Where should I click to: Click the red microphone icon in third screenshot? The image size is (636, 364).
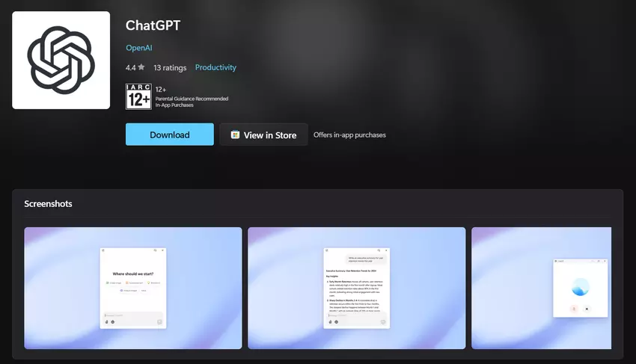click(x=574, y=309)
